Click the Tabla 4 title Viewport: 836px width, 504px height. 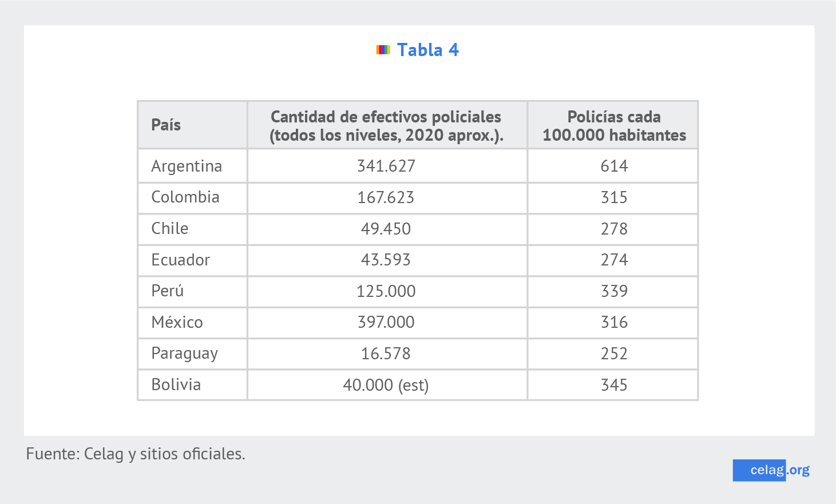[427, 50]
